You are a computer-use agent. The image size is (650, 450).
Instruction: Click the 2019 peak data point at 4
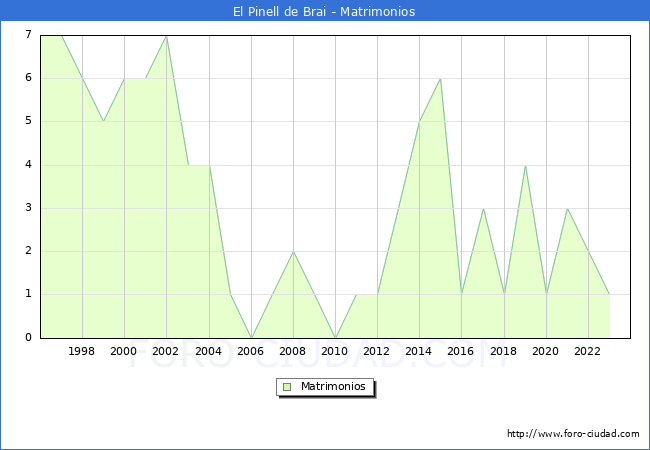(x=525, y=166)
